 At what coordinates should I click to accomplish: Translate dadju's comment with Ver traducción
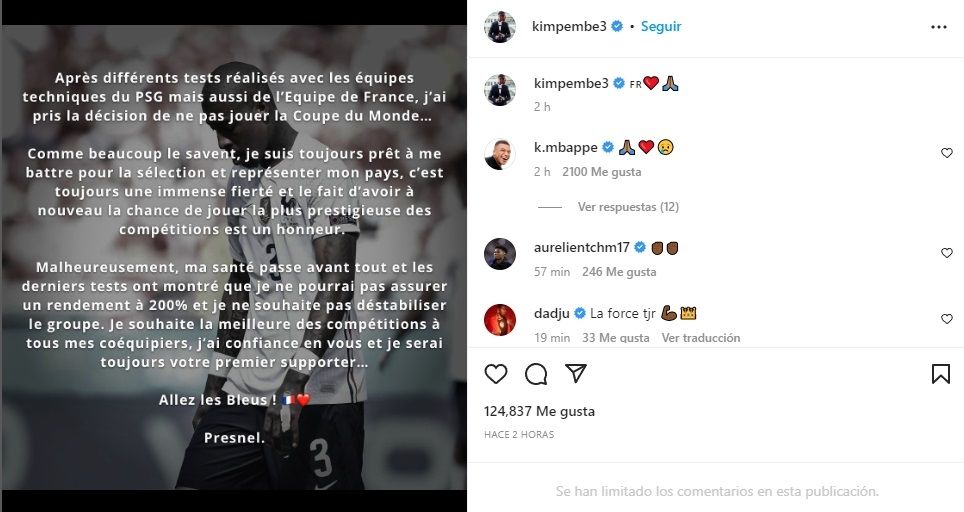[x=701, y=337]
